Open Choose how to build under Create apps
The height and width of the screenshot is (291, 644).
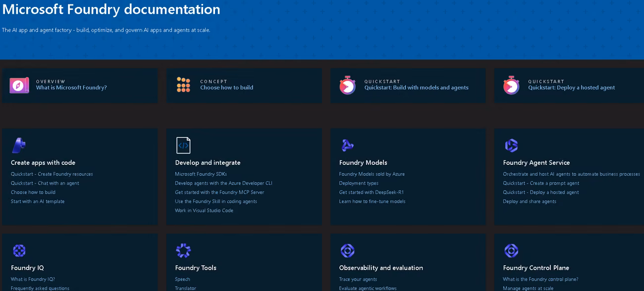coord(33,193)
